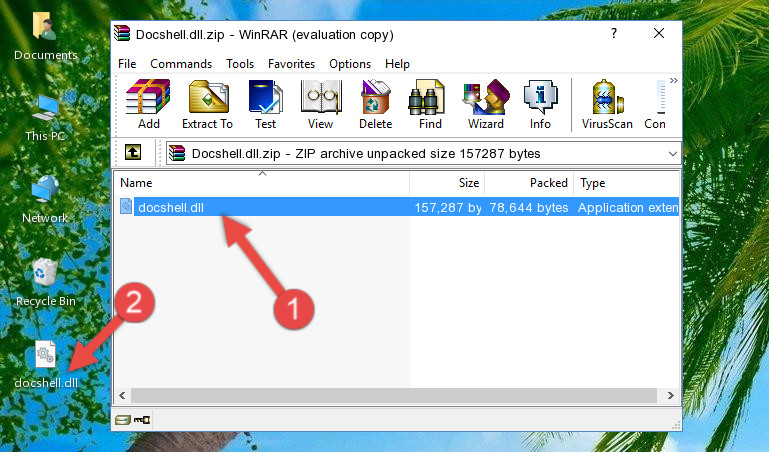This screenshot has width=769, height=452.
Task: Open the Favorites menu
Action: 291,64
